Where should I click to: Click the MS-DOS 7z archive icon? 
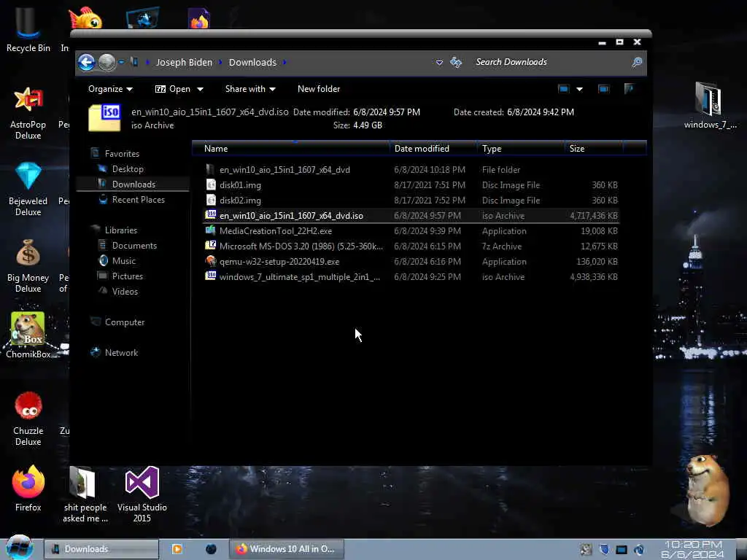211,246
